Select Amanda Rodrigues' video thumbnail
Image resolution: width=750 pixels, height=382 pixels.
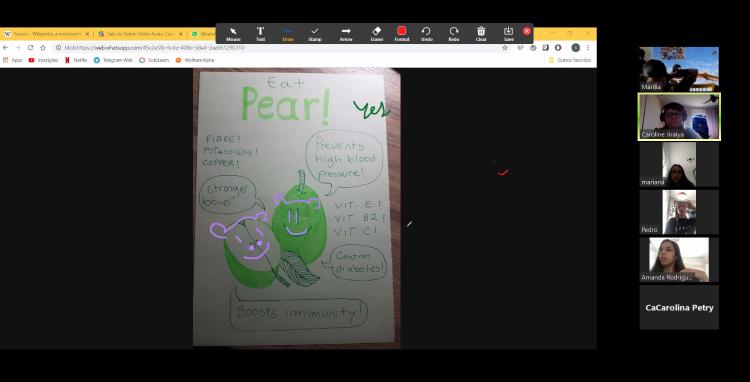point(679,260)
